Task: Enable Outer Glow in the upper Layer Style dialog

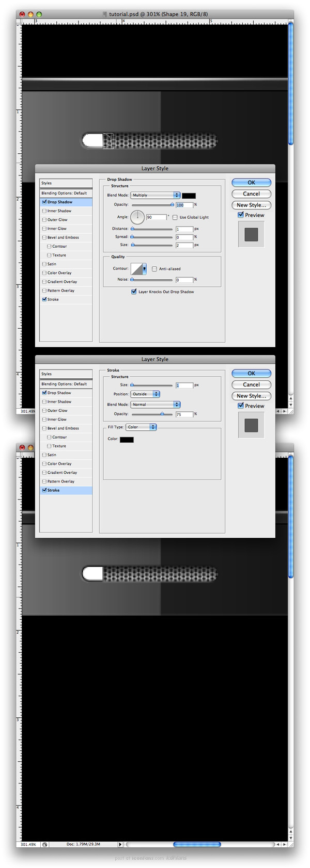Action: (x=44, y=219)
